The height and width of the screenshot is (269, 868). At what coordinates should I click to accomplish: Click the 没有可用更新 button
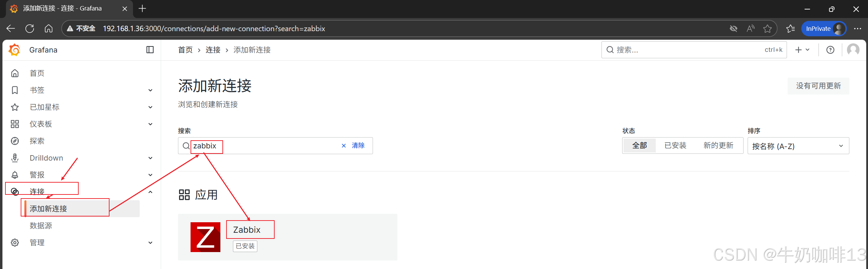(x=818, y=86)
